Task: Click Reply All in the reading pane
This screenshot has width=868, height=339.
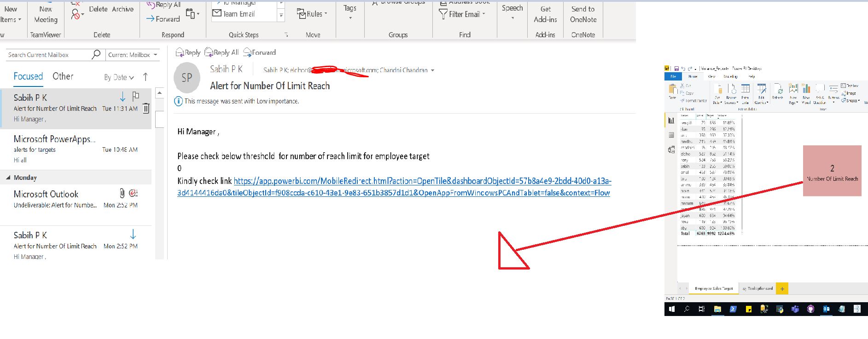Action: point(221,52)
